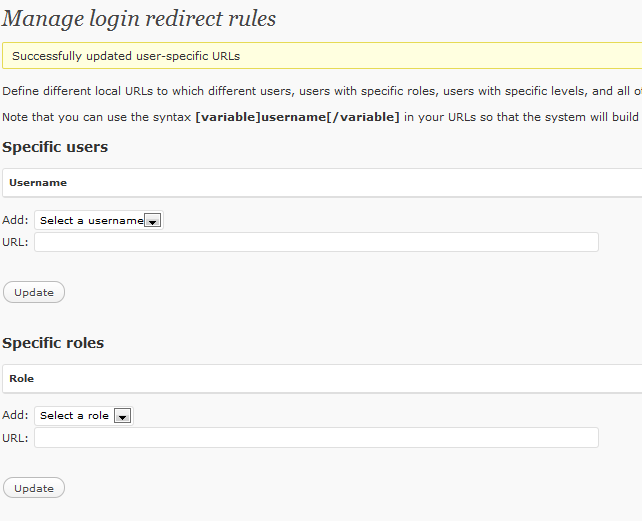This screenshot has height=521, width=642.
Task: Click the bold [variable]username[/variable] syntax text
Action: click(x=297, y=118)
